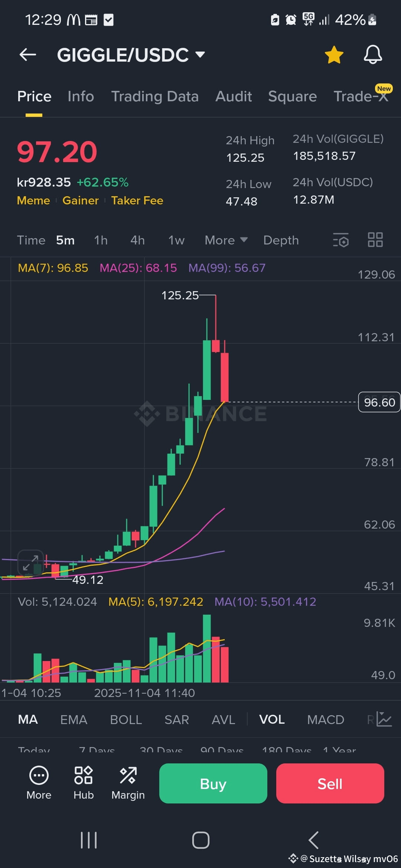
Task: Tap the Meme tag
Action: (x=33, y=201)
